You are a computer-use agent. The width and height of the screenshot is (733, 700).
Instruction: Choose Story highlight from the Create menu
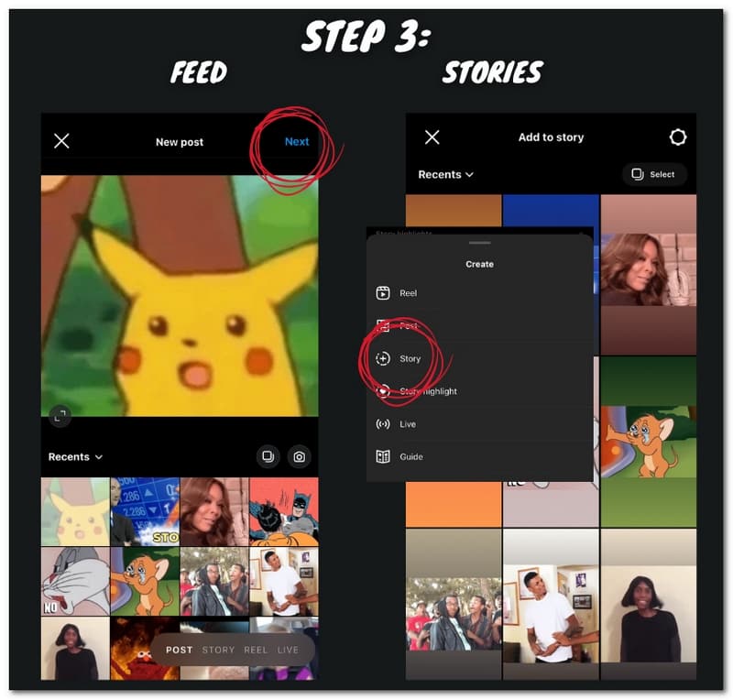click(x=479, y=391)
